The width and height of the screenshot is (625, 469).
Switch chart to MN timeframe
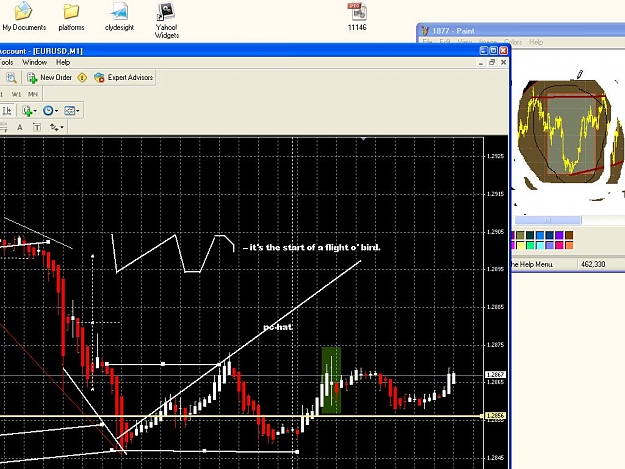33,94
